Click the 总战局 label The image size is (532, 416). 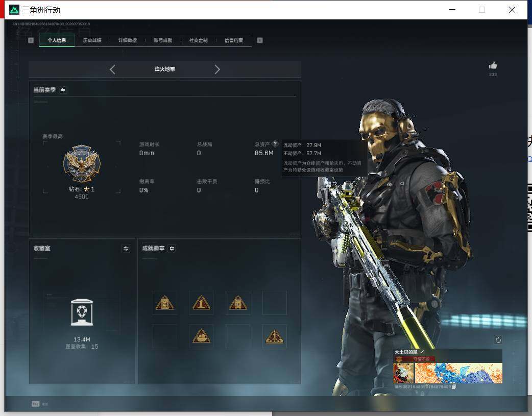tap(205, 144)
